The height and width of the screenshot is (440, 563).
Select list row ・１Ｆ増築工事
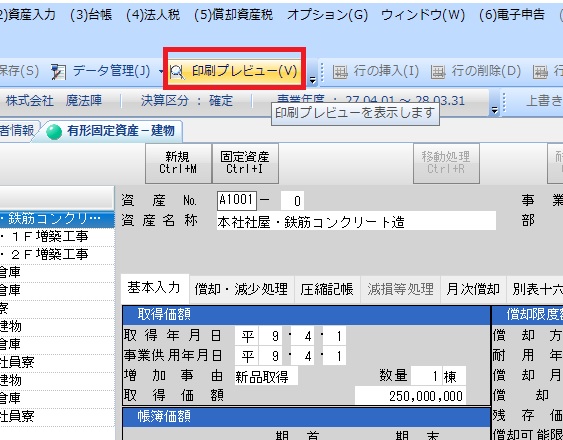tap(57, 237)
